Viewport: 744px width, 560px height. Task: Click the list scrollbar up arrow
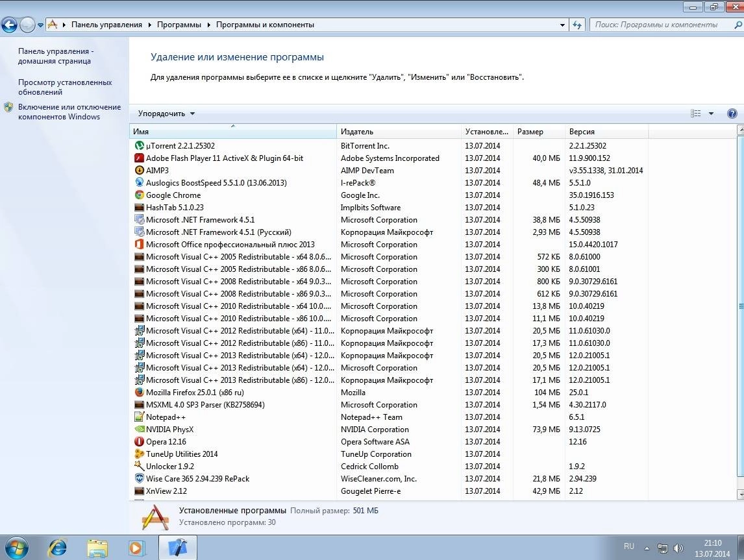(740, 129)
